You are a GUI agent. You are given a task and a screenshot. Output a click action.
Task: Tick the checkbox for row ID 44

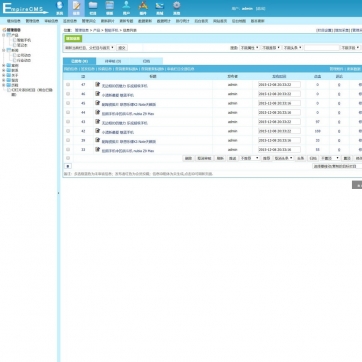click(68, 113)
